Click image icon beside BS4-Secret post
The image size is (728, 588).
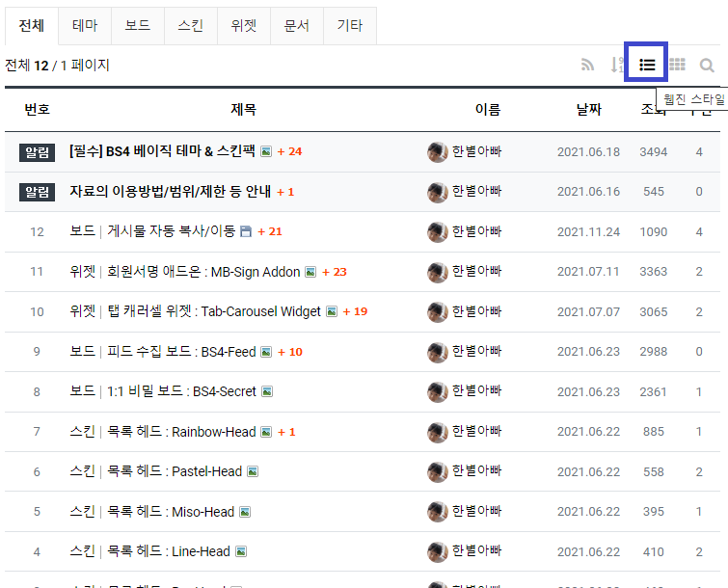(x=267, y=392)
